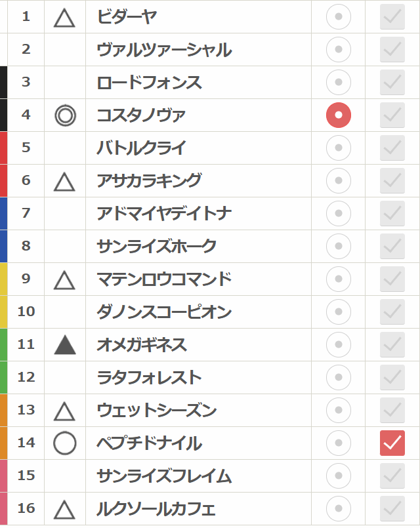The width and height of the screenshot is (420, 528).
Task: Click the triangle mark beside ビダーヤ
Action: click(64, 18)
